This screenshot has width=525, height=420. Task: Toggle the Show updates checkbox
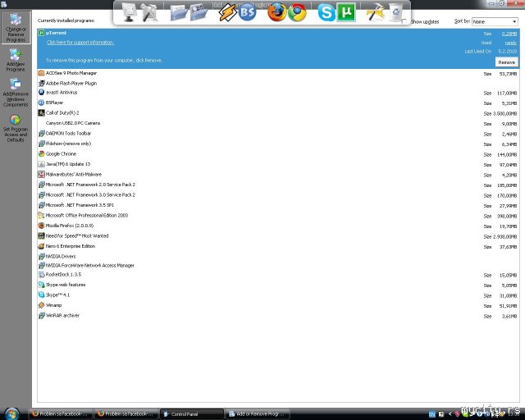click(404, 21)
